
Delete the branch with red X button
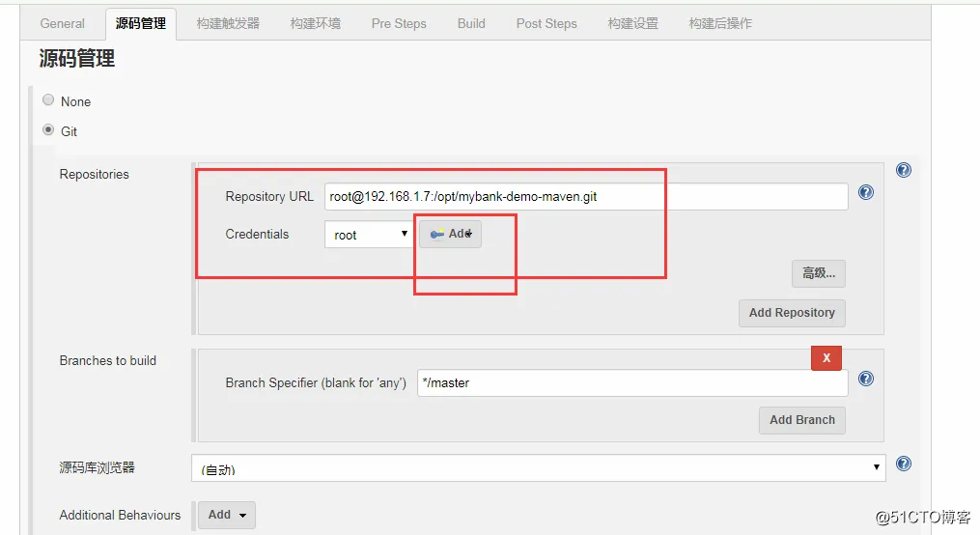[826, 358]
